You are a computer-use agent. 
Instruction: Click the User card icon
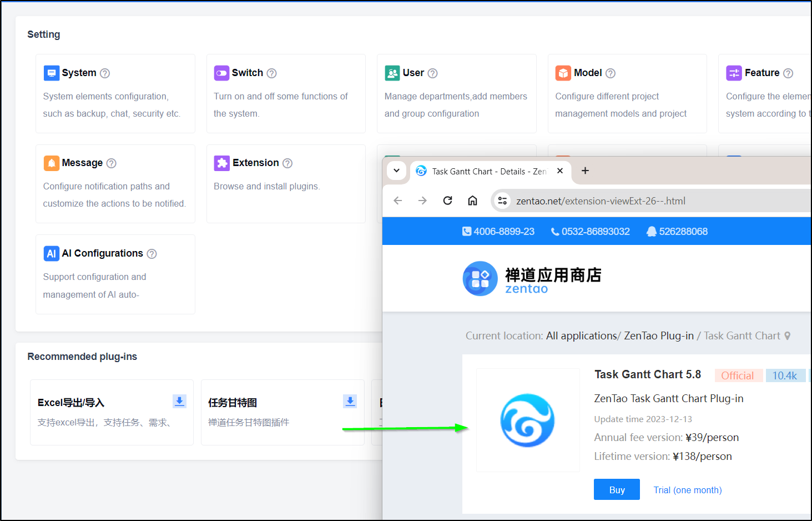392,73
